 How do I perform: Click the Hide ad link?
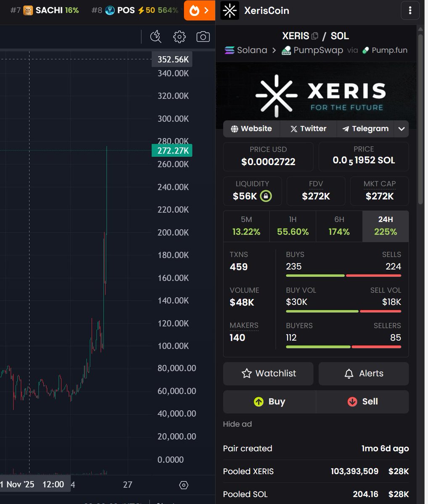tap(238, 424)
